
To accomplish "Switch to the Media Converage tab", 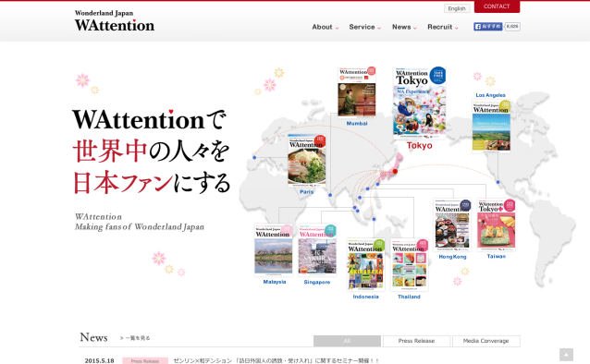I will (486, 341).
